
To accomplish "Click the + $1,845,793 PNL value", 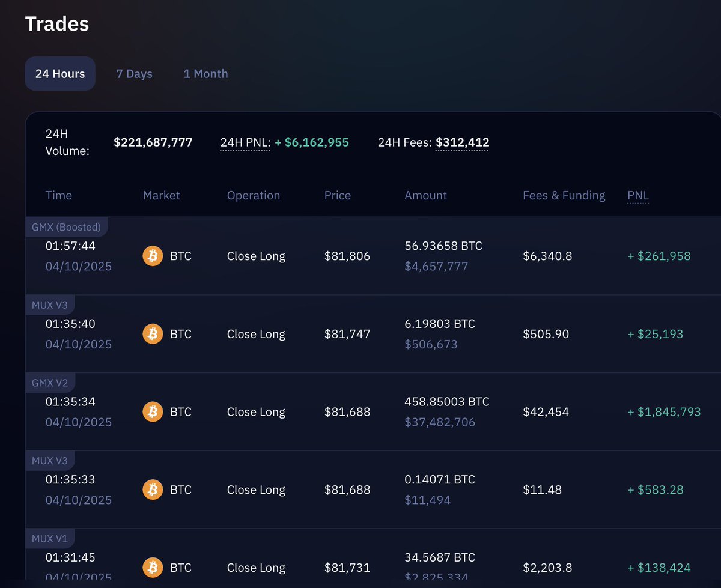I will pos(664,412).
